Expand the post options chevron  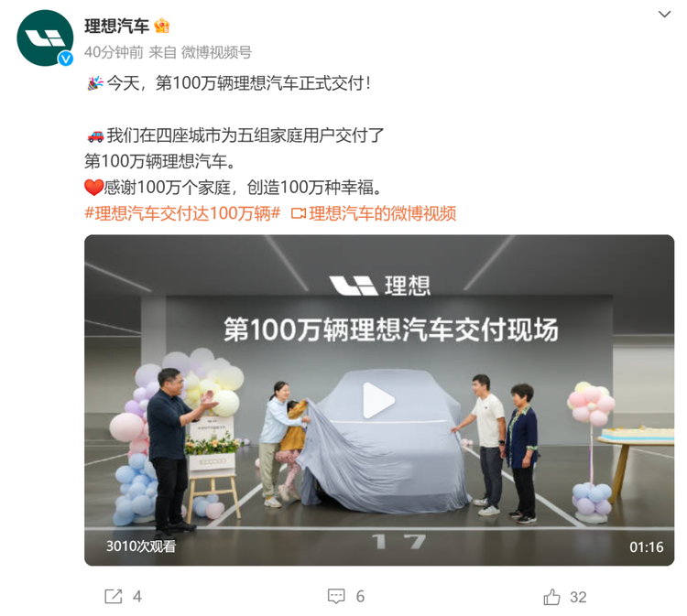[x=665, y=14]
